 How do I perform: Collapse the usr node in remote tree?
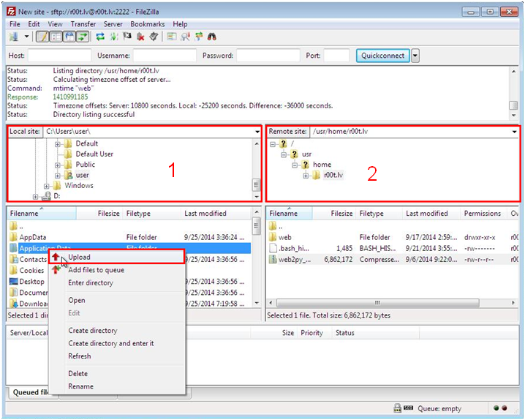click(x=283, y=154)
